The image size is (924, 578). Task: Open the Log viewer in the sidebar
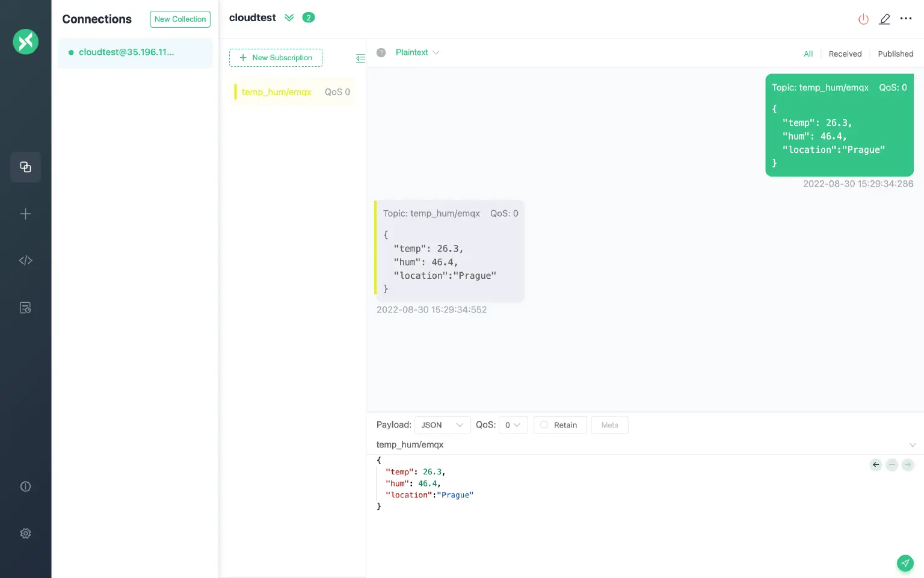pyautogui.click(x=25, y=307)
